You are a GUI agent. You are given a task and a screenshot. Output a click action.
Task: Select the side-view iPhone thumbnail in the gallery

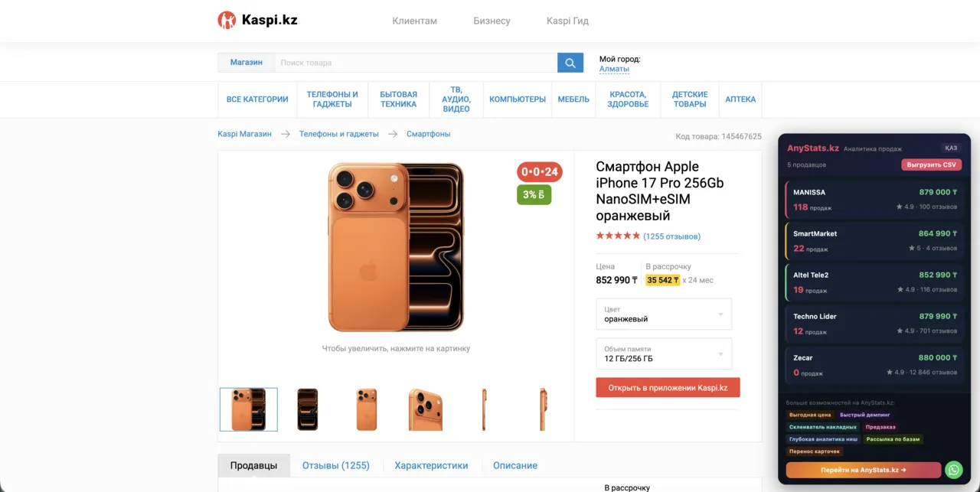click(x=484, y=409)
